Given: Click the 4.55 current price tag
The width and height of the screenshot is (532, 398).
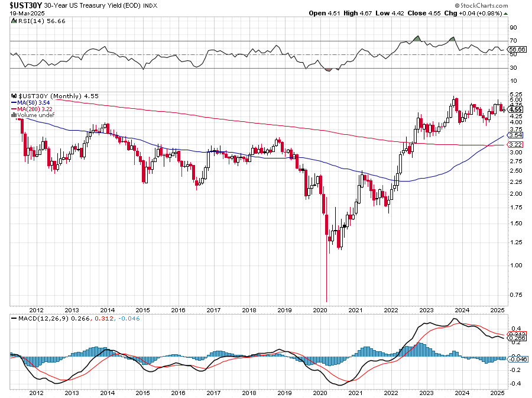Looking at the screenshot, I should click(x=515, y=109).
